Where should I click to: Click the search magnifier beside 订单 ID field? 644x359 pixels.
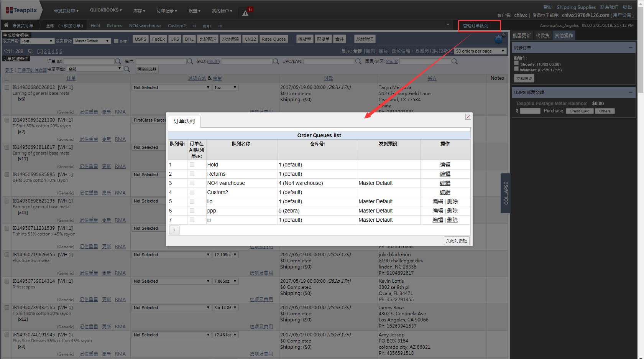118,61
